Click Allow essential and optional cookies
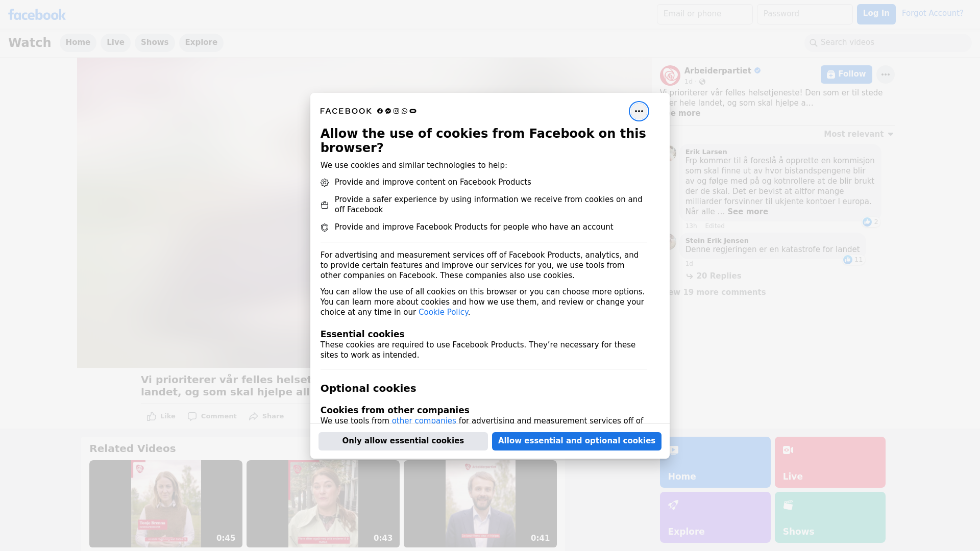980x551 pixels. (x=576, y=441)
